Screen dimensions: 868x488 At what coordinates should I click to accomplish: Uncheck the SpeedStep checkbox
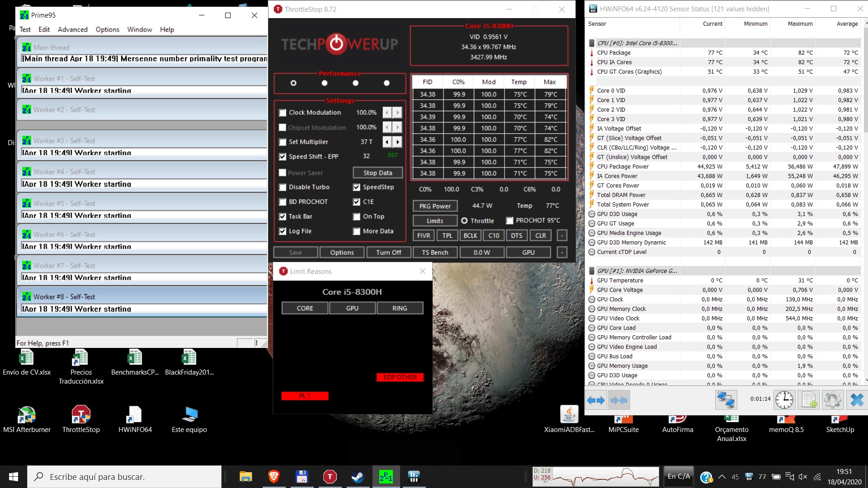tap(357, 187)
